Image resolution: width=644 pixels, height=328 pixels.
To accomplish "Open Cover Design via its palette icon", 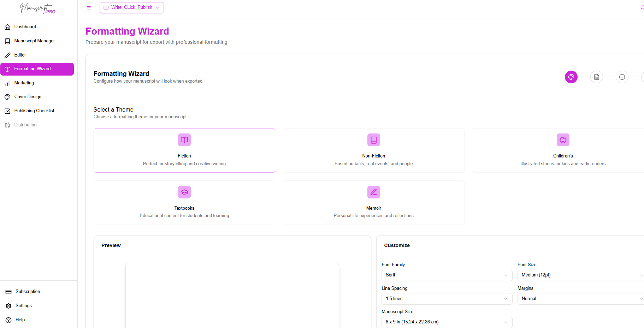I will (7, 97).
